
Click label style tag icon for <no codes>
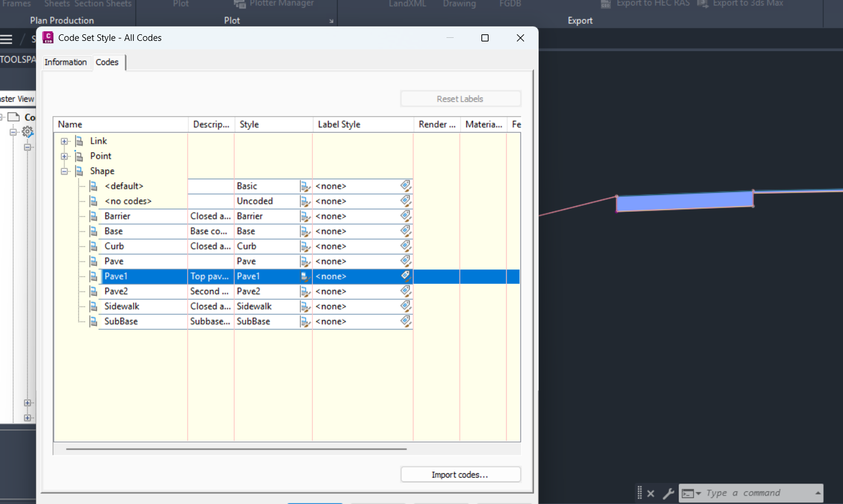[406, 200]
